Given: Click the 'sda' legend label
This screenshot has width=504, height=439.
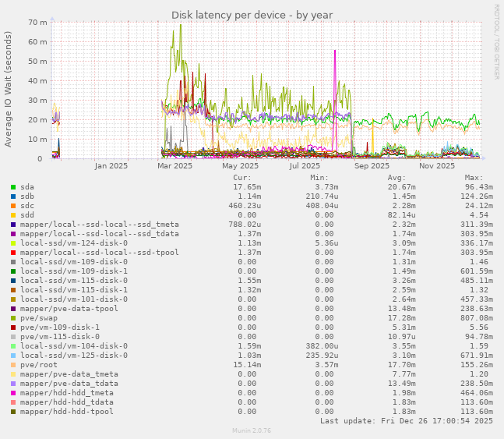Looking at the screenshot, I should click(x=27, y=187).
